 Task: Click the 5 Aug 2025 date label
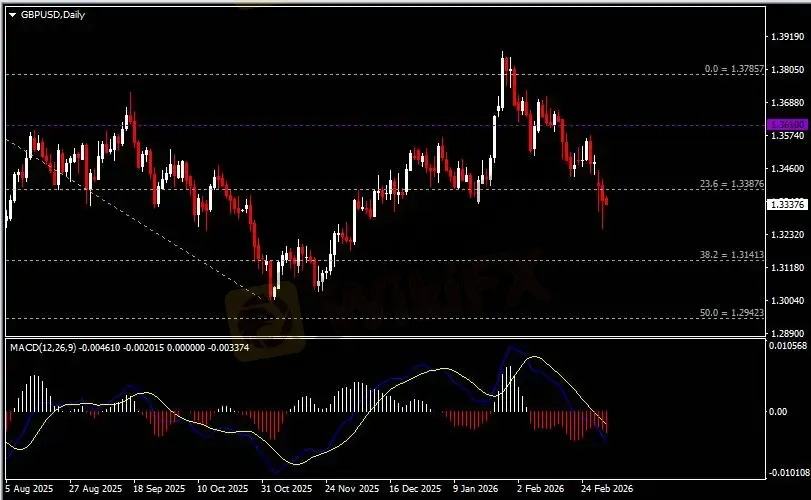29,489
